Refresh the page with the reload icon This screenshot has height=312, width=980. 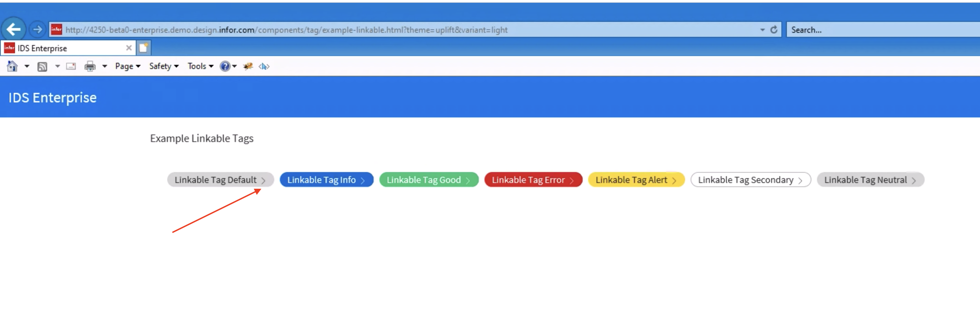click(774, 30)
